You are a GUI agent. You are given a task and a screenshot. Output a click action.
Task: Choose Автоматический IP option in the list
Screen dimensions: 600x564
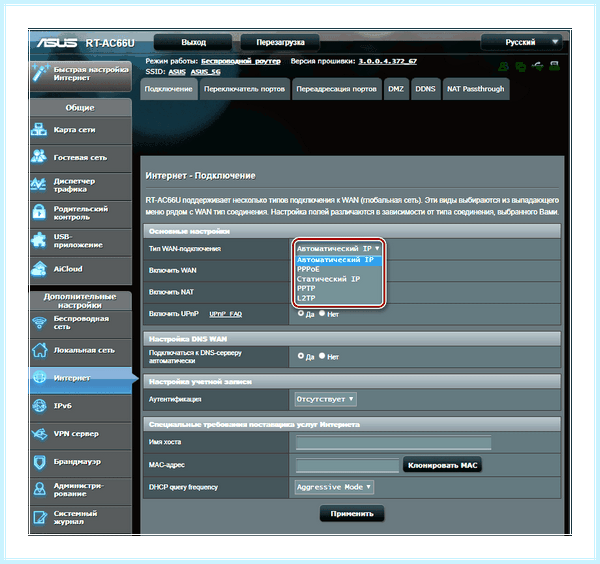[339, 260]
